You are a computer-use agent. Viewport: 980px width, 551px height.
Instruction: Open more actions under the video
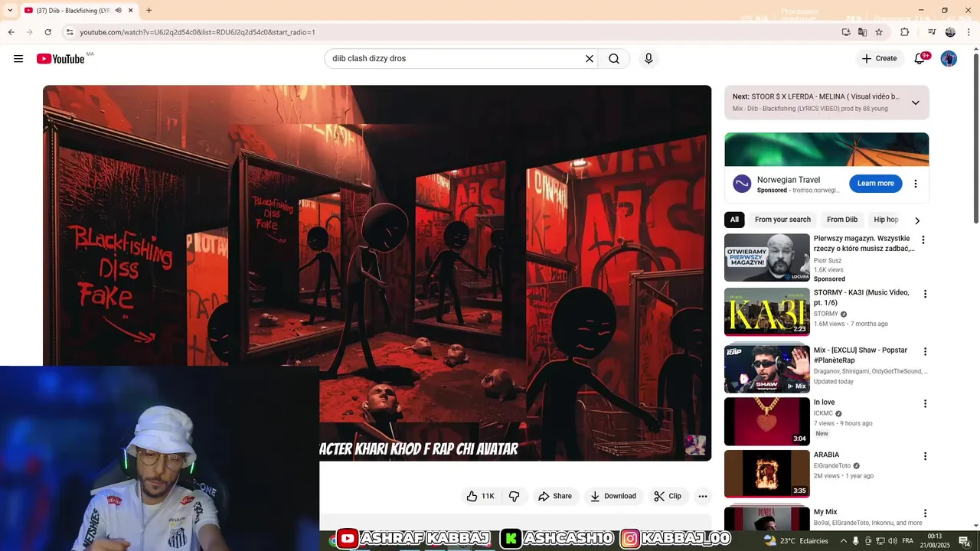[x=703, y=496]
